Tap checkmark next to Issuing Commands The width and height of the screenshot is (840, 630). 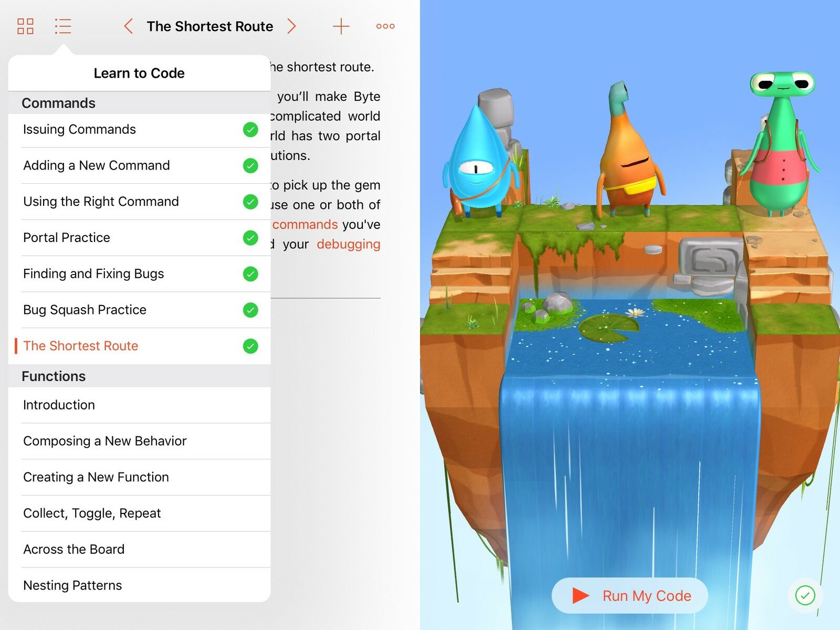tap(250, 130)
